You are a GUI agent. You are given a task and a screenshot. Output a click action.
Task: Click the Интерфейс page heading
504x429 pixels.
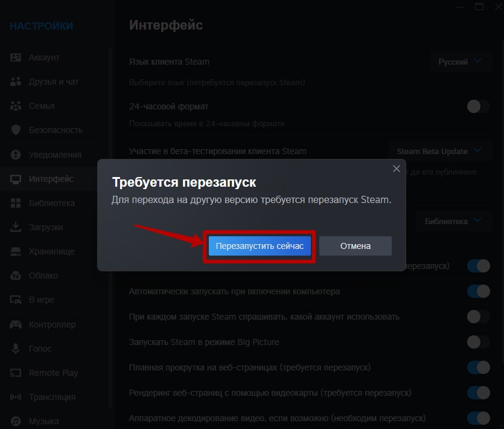[x=166, y=25]
